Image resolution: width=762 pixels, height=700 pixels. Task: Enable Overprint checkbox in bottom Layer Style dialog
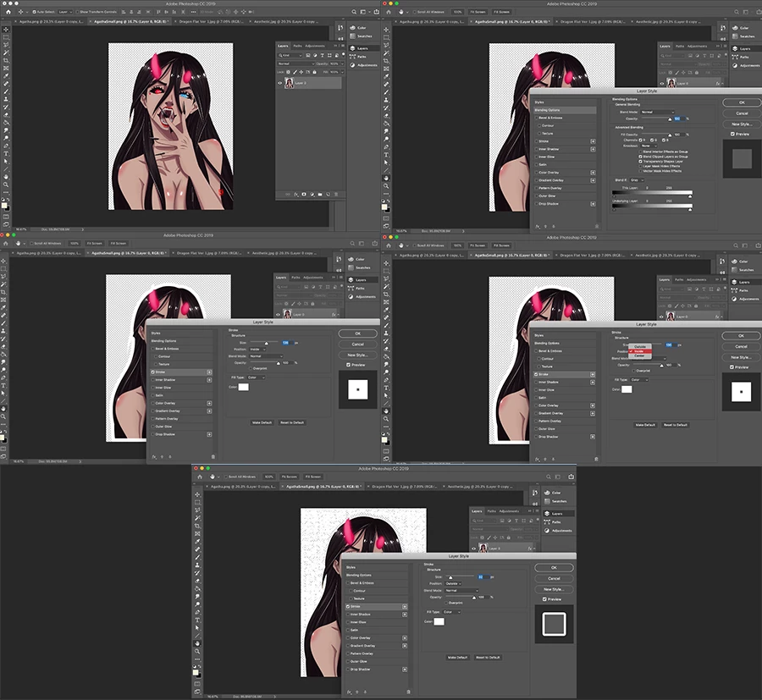pos(446,603)
